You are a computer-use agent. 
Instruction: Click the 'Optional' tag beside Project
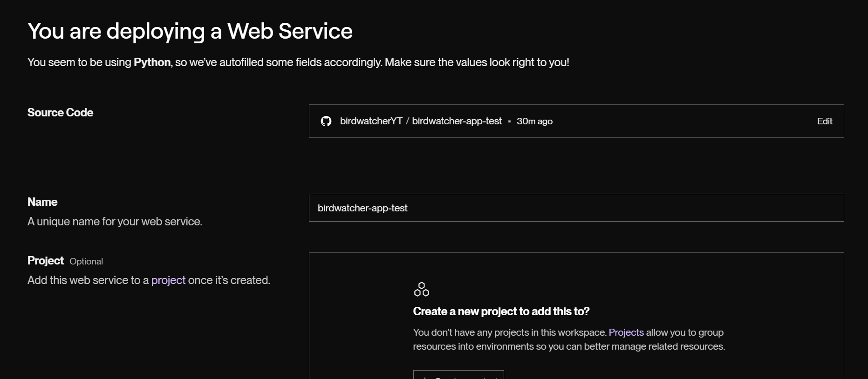pyautogui.click(x=86, y=262)
